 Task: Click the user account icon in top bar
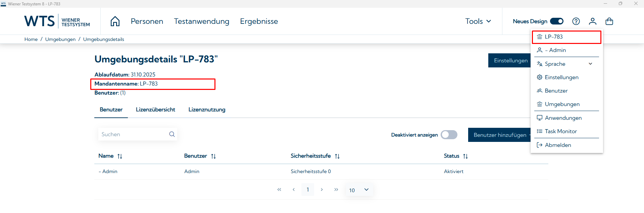593,21
